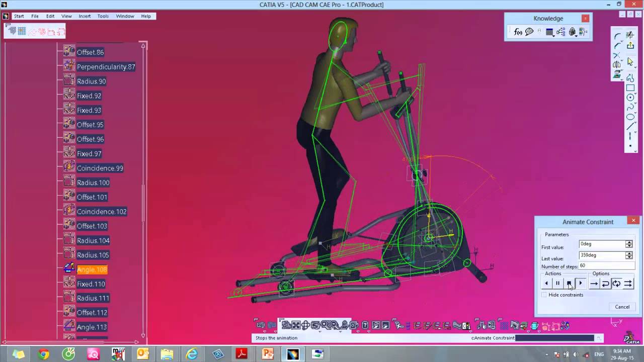Open the View menu

(66, 16)
